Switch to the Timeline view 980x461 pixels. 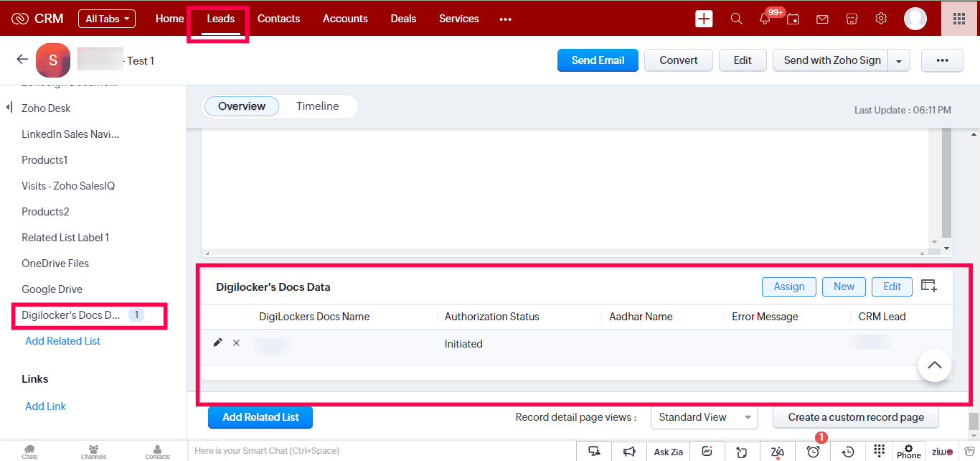coord(318,106)
